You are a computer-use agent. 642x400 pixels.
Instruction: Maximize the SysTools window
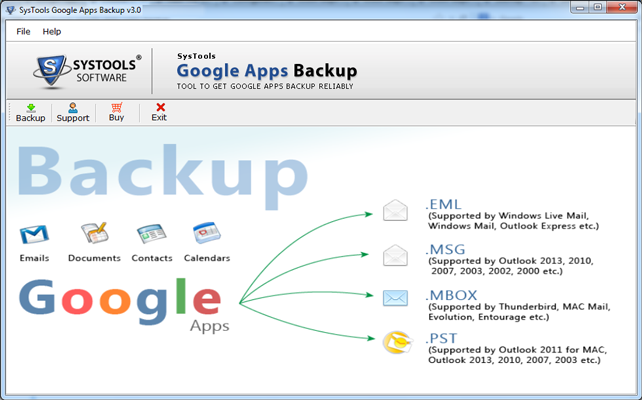pyautogui.click(x=598, y=7)
